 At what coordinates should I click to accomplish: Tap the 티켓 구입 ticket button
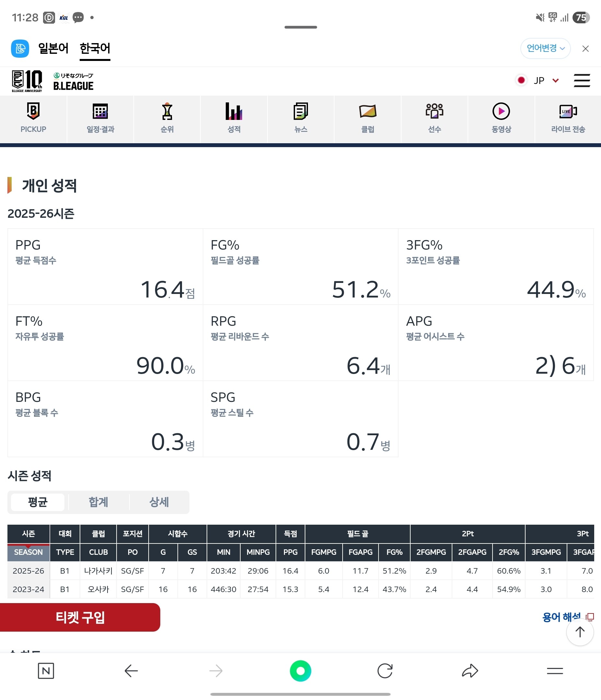80,617
